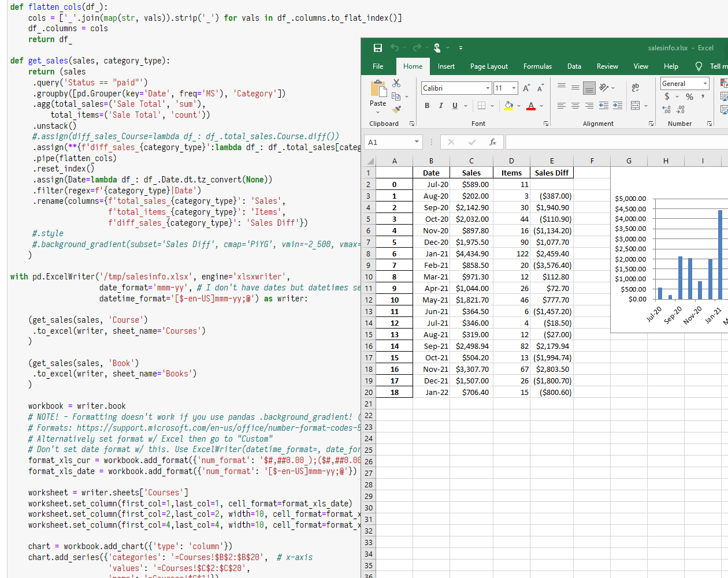This screenshot has height=578, width=728.
Task: Select the Format Painter brush
Action: point(396,109)
